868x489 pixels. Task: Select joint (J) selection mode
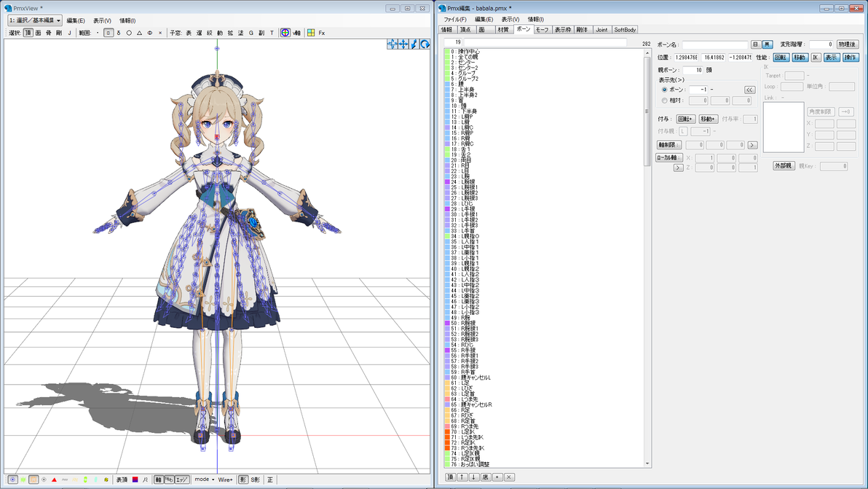click(69, 34)
